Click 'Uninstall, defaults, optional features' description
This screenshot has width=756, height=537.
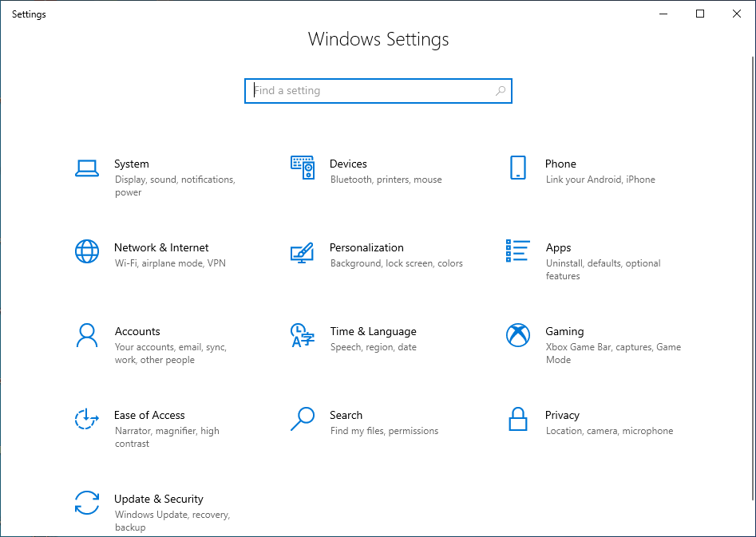(x=604, y=270)
